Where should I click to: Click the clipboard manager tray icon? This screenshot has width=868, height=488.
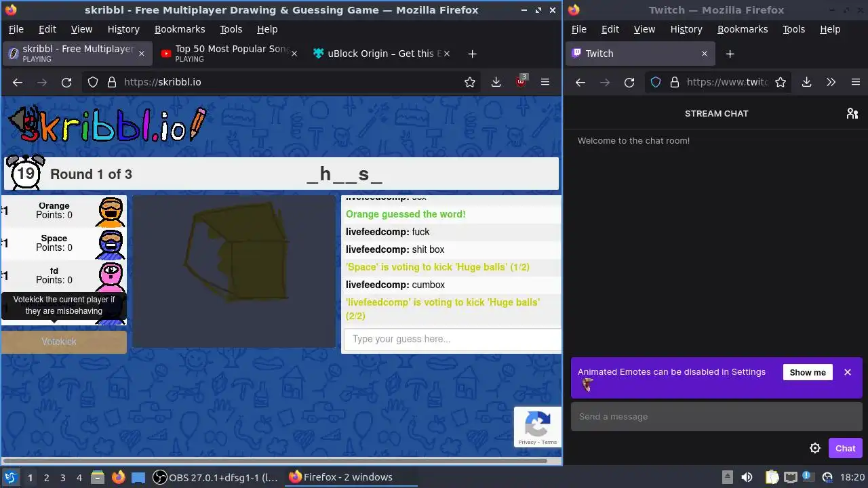tap(772, 477)
